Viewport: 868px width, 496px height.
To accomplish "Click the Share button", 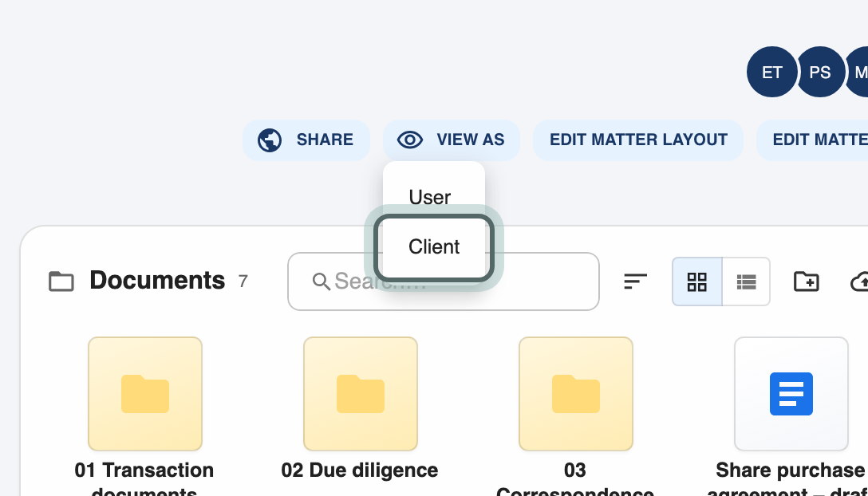I will (x=306, y=140).
